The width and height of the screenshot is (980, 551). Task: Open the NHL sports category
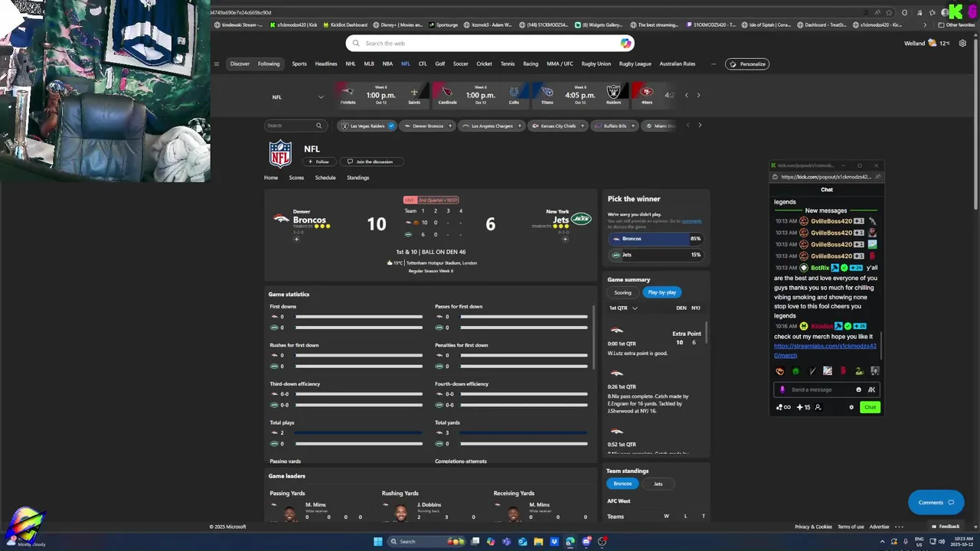point(351,64)
